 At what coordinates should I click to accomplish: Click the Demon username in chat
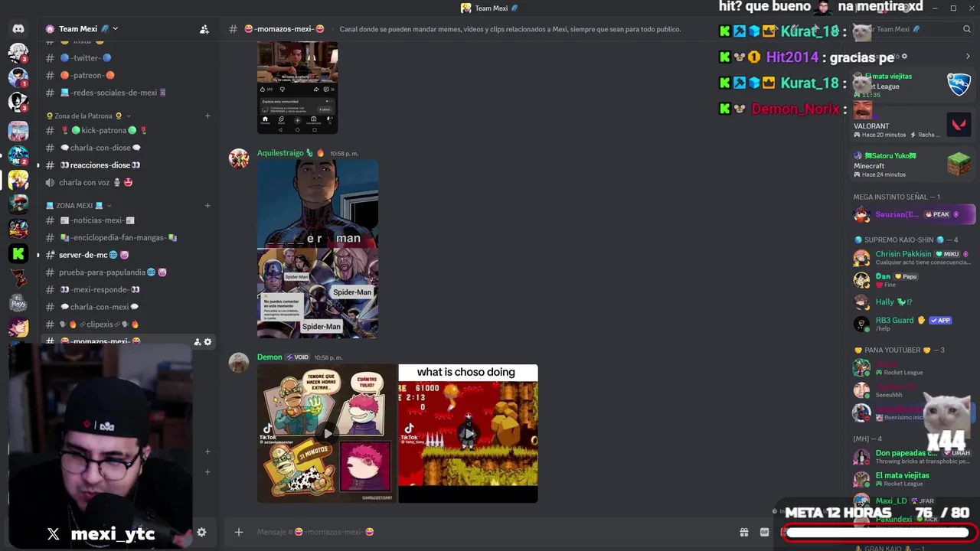pos(269,357)
